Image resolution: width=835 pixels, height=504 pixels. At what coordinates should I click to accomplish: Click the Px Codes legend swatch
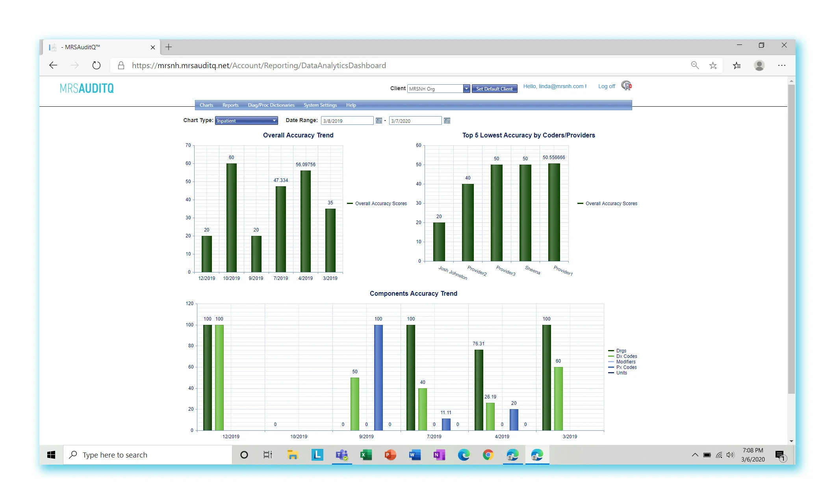point(611,367)
